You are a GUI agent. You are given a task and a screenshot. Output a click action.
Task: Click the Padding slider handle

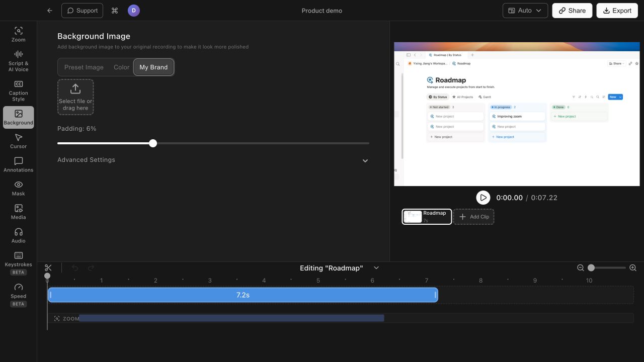[x=153, y=143]
